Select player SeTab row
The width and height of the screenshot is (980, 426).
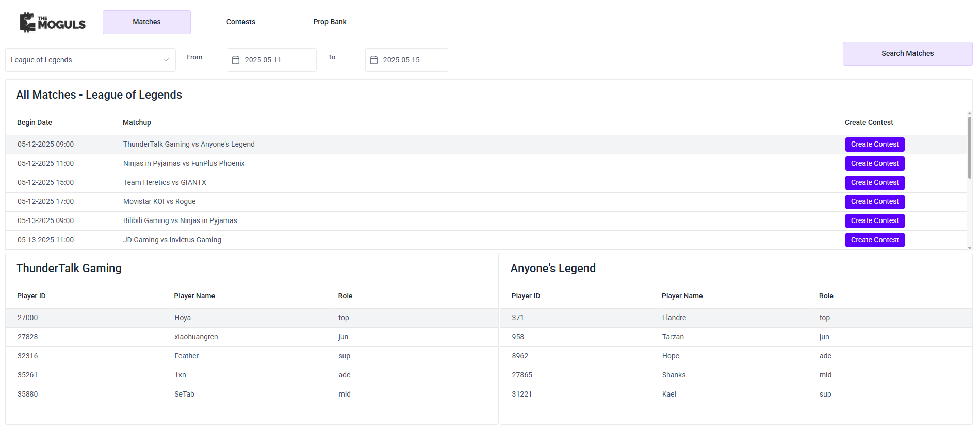coord(252,395)
